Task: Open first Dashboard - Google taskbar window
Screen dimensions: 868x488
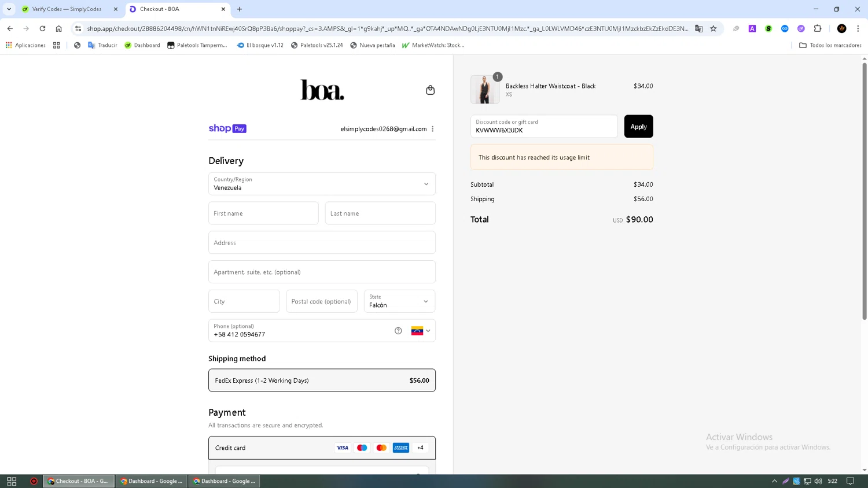Action: pos(151,481)
